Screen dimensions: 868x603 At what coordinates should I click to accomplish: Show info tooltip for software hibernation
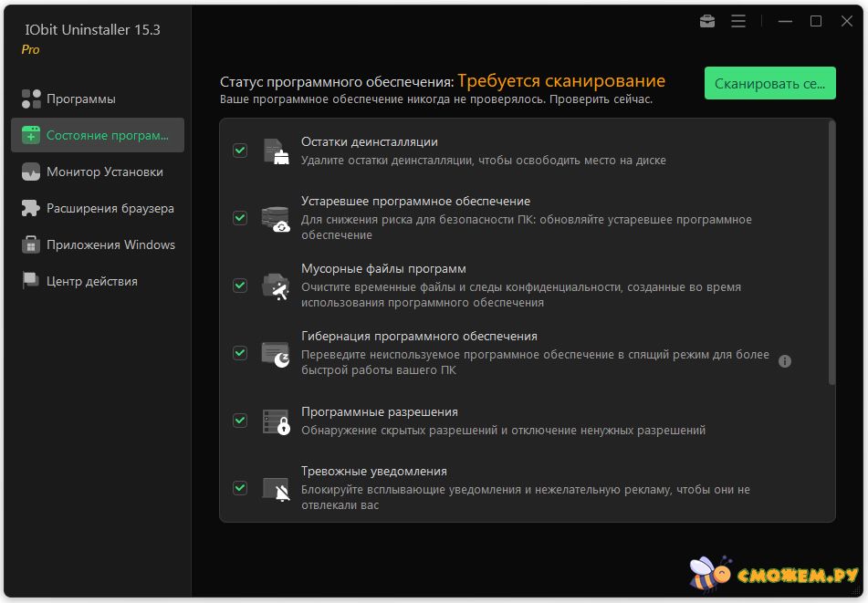click(785, 361)
